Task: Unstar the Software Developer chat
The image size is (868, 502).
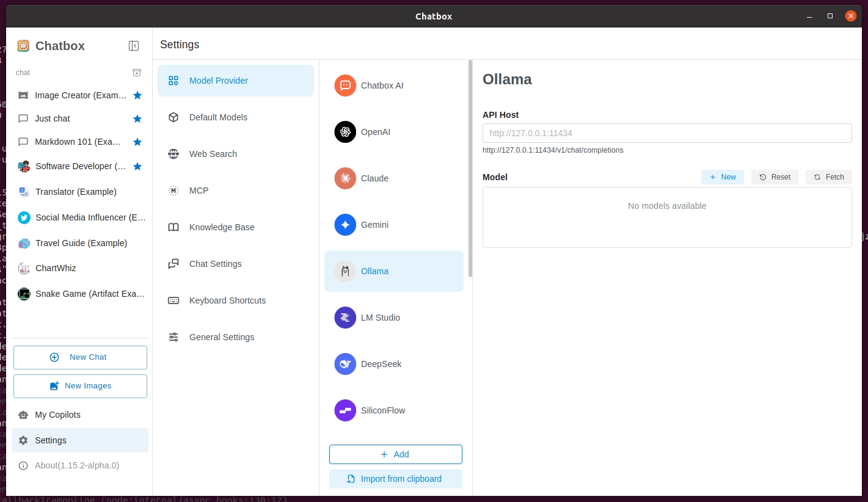Action: pos(137,166)
